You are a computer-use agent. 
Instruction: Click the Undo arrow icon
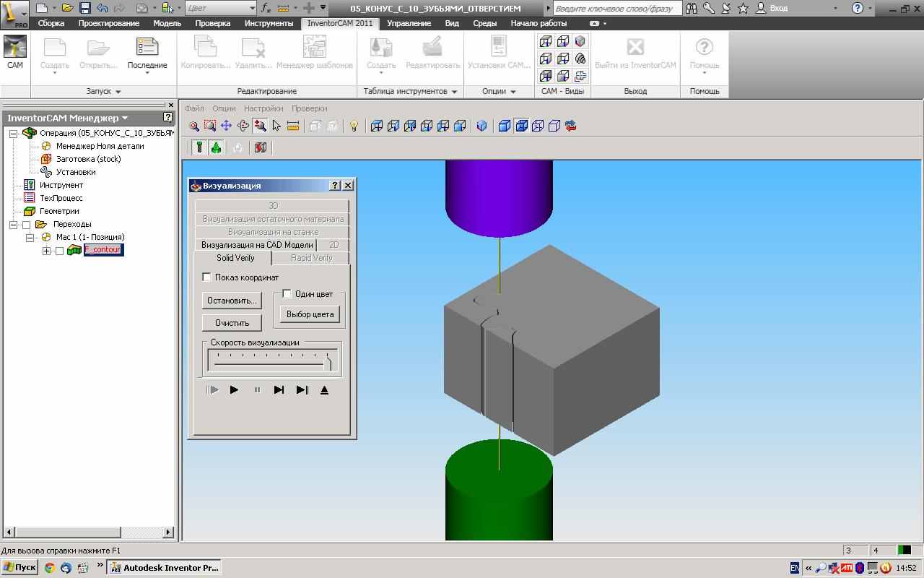point(102,8)
